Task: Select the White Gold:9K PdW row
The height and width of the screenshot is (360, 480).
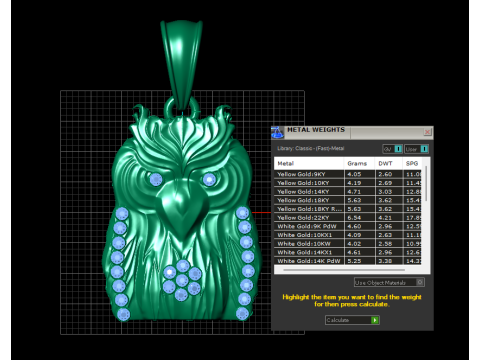Action: 348,226
